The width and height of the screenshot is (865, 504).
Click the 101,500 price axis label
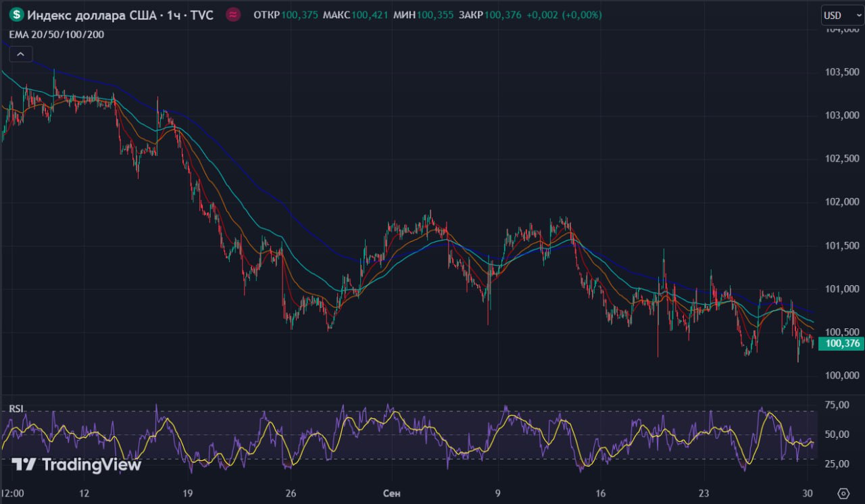click(x=842, y=246)
